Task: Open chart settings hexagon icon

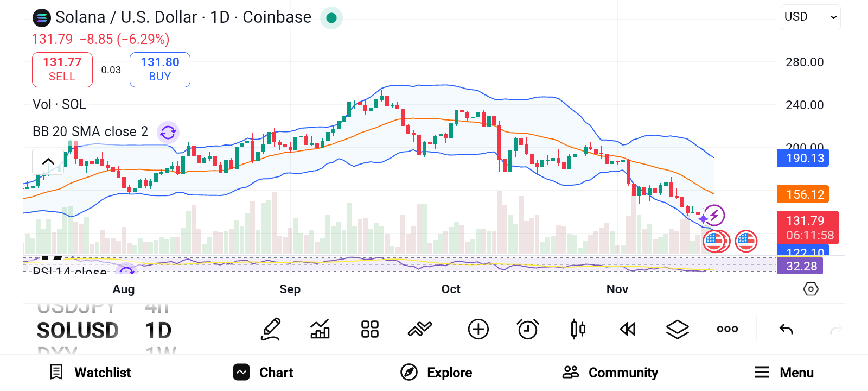Action: tap(810, 289)
